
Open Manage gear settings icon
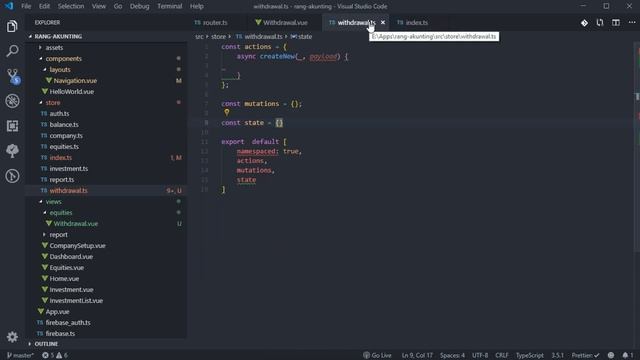click(x=12, y=337)
